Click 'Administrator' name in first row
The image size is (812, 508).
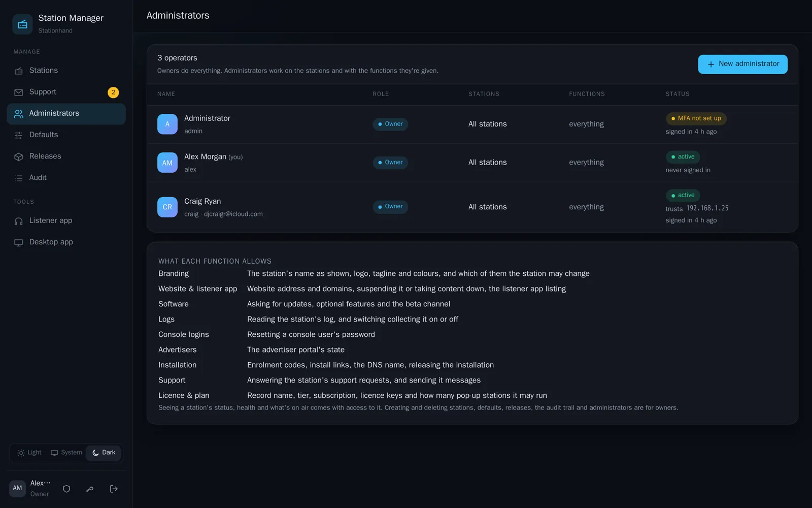[x=207, y=118]
